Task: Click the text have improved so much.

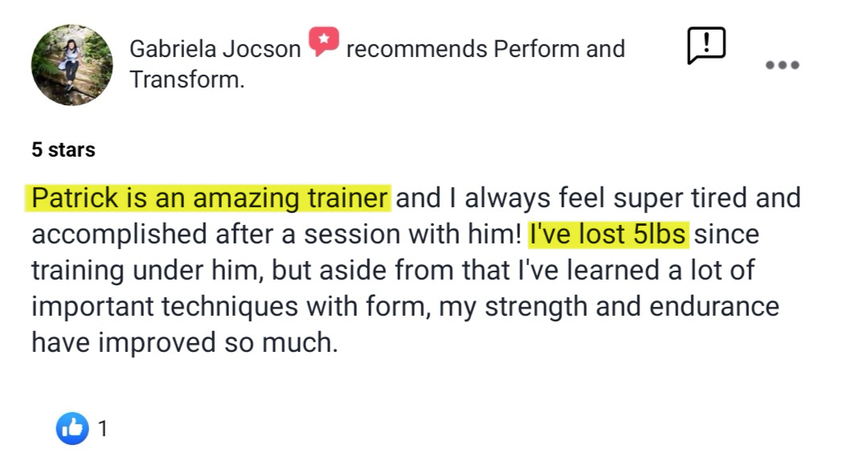Action: coord(184,343)
